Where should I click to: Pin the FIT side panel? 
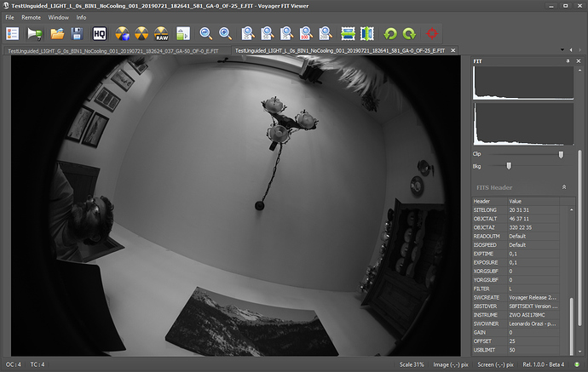tap(568, 61)
